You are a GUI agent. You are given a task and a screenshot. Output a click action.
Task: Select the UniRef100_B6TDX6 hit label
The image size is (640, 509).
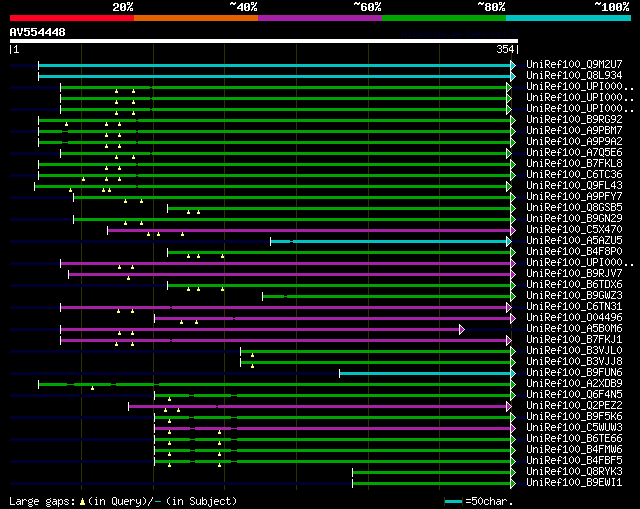pyautogui.click(x=574, y=285)
